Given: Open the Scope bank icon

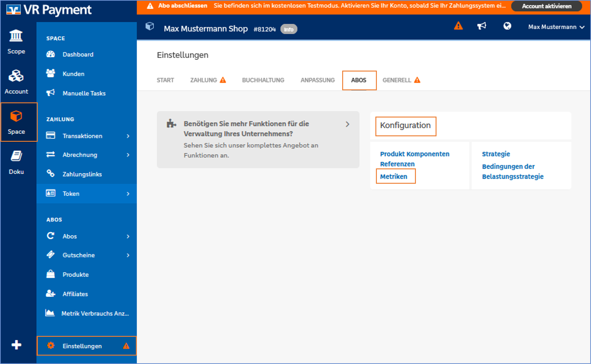Looking at the screenshot, I should [16, 36].
